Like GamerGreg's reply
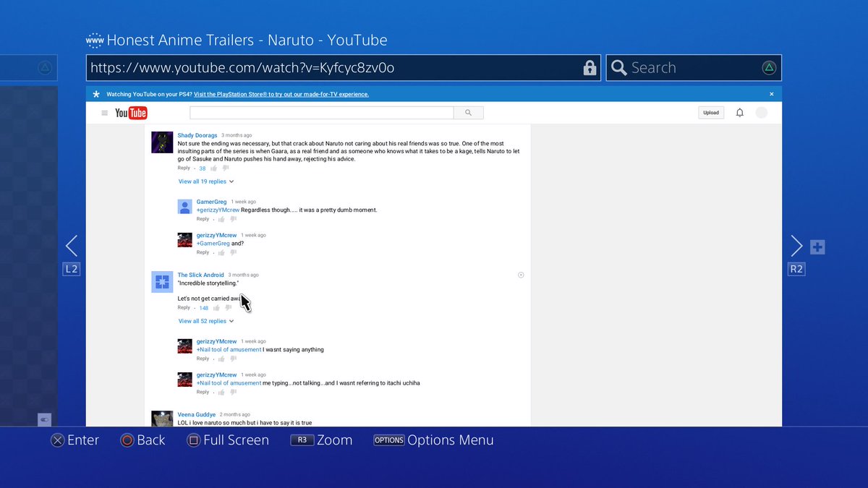Screen dimensions: 868x488 click(x=221, y=219)
